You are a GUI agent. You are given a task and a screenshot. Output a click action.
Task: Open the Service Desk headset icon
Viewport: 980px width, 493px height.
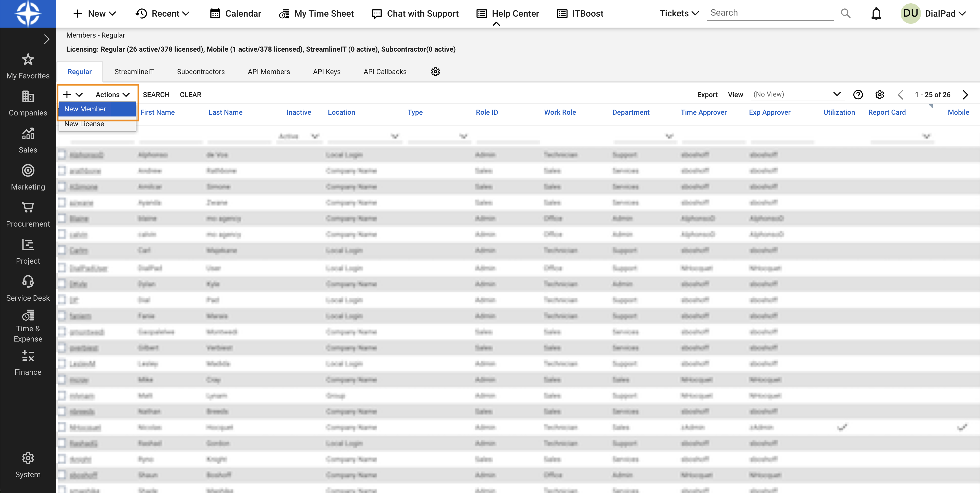coord(28,282)
